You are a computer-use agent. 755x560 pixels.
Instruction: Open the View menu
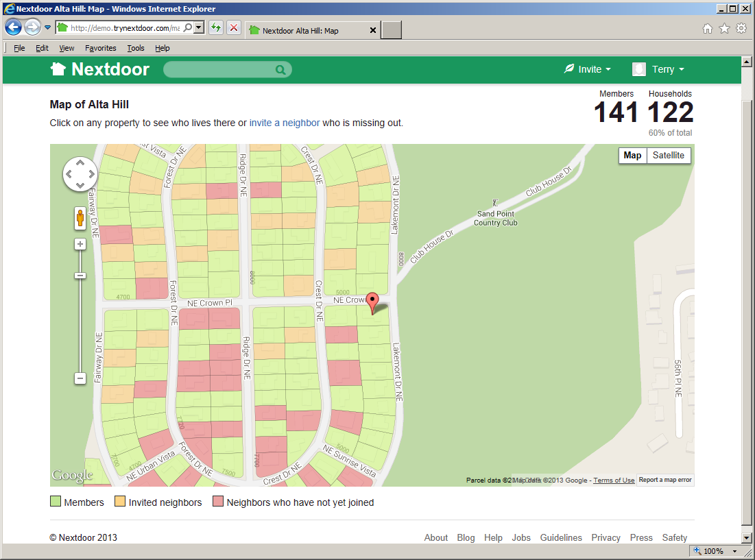point(66,48)
